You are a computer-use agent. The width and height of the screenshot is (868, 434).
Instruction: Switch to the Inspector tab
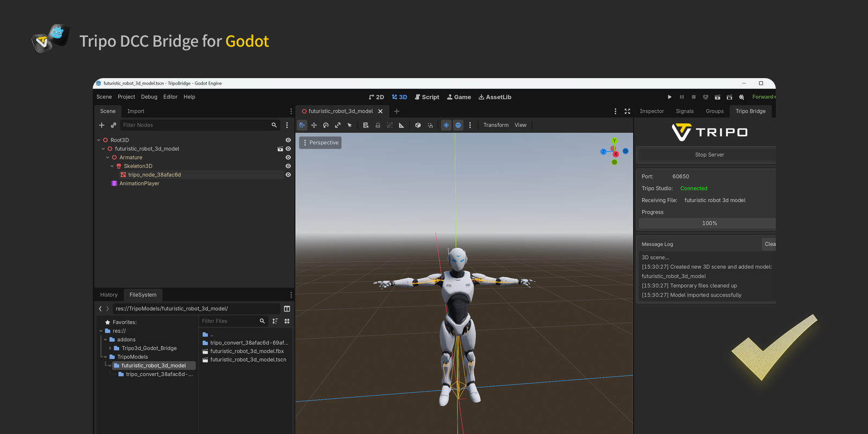pos(652,111)
